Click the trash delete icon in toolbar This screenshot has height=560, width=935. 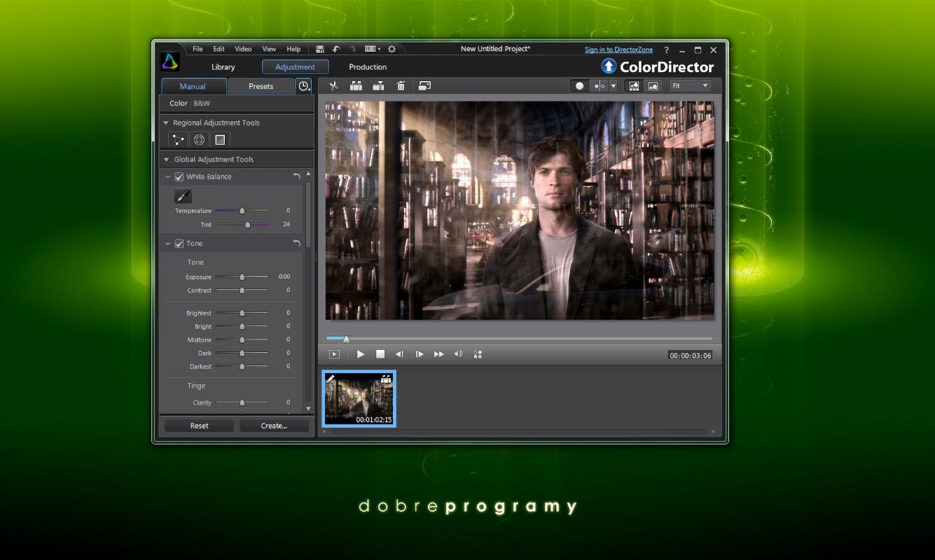coord(400,86)
